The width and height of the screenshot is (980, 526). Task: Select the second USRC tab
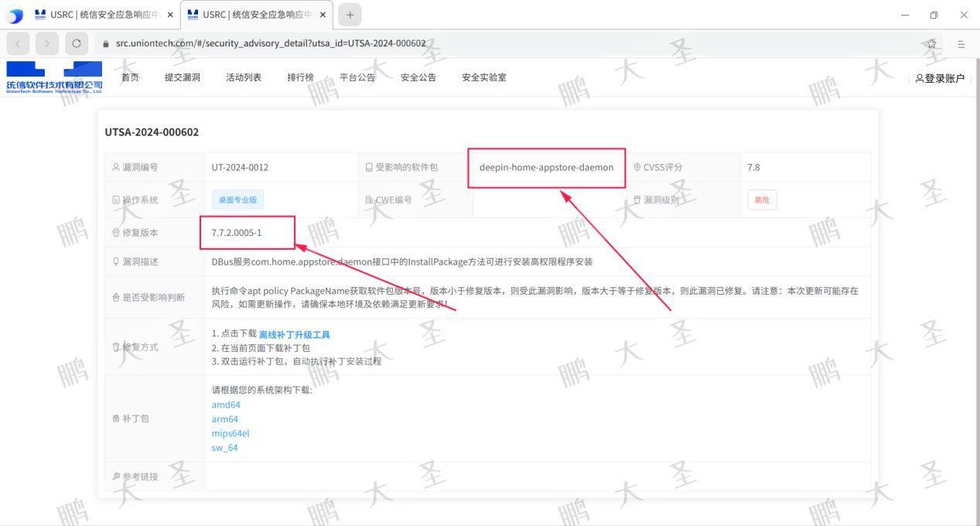257,15
